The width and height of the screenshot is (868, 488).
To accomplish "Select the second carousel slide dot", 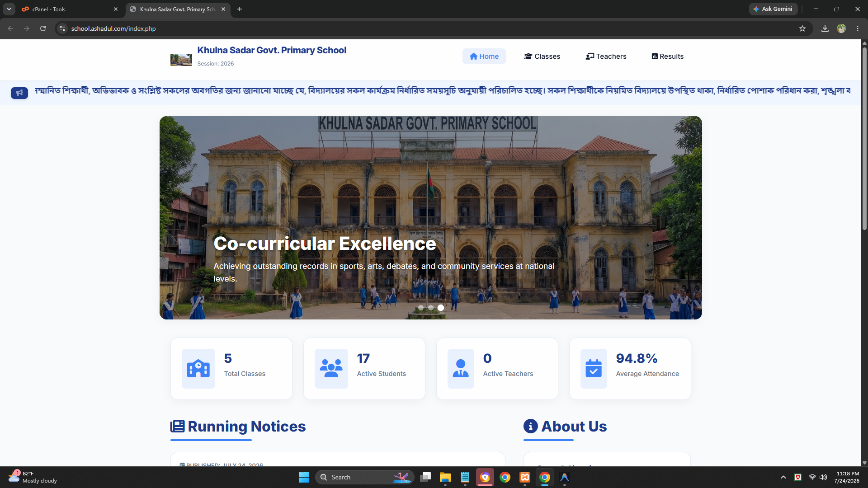I will pyautogui.click(x=431, y=308).
